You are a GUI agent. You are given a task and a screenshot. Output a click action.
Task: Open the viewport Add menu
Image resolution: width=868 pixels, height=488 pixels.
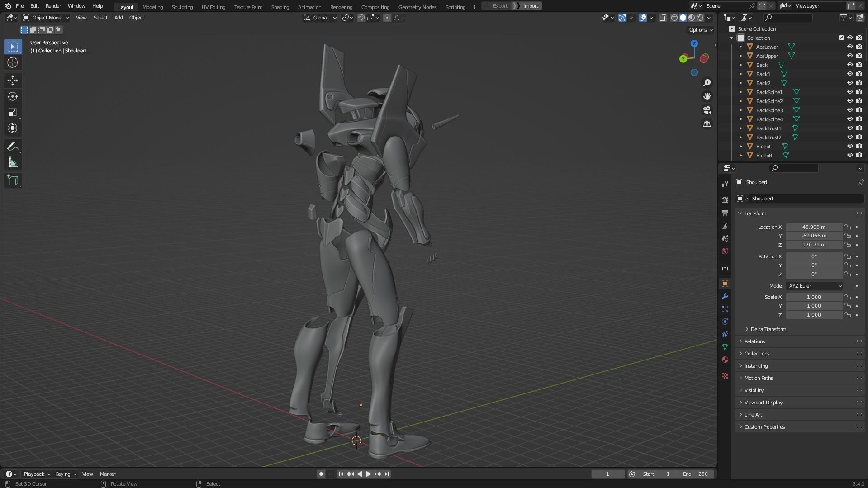point(119,18)
